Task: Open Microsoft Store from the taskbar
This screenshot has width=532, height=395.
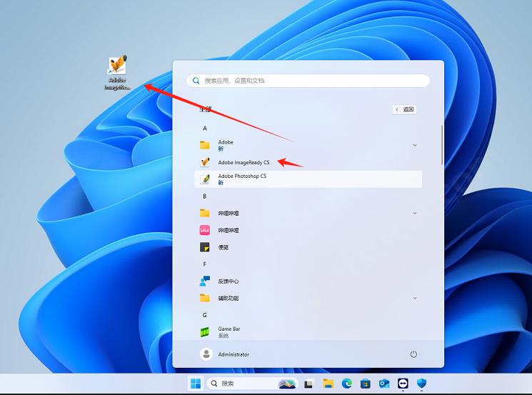Action: point(366,384)
